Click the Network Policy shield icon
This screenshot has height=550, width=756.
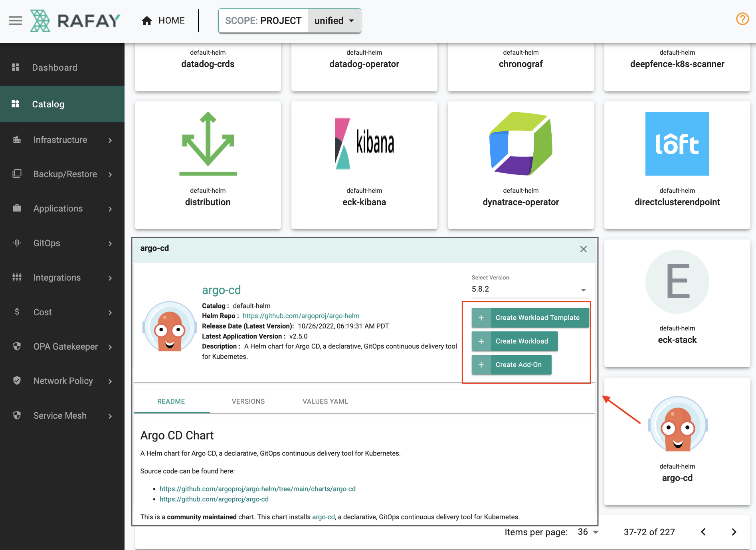click(x=17, y=380)
